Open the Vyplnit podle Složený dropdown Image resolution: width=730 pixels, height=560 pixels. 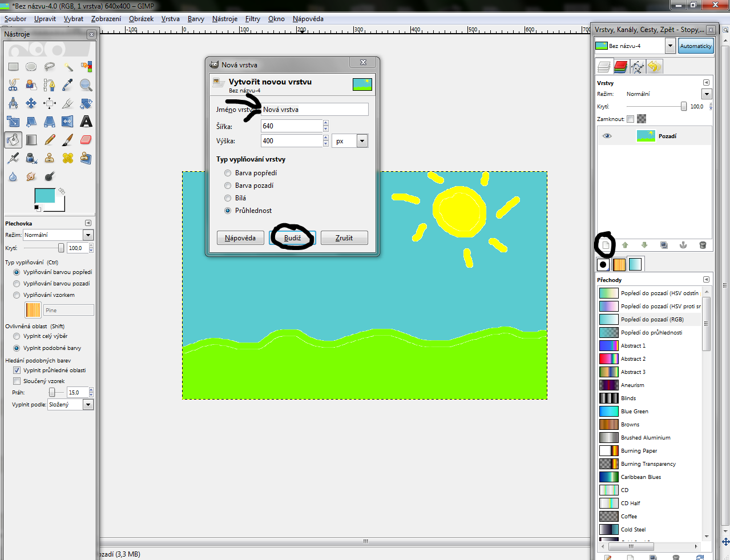[x=88, y=405]
